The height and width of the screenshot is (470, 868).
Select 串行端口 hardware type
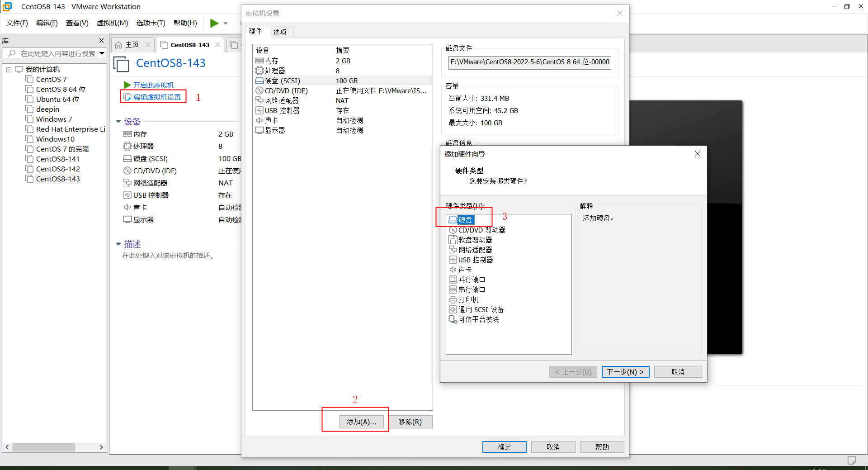pos(467,290)
